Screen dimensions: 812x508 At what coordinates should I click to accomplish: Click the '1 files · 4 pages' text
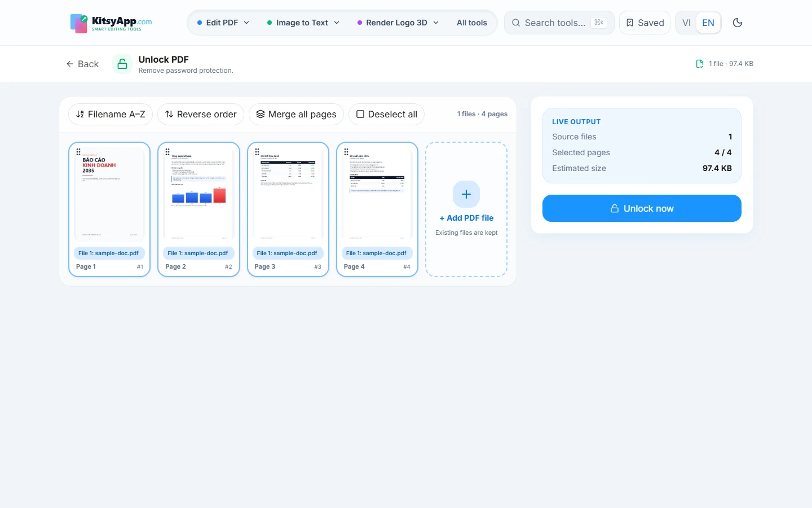(482, 114)
